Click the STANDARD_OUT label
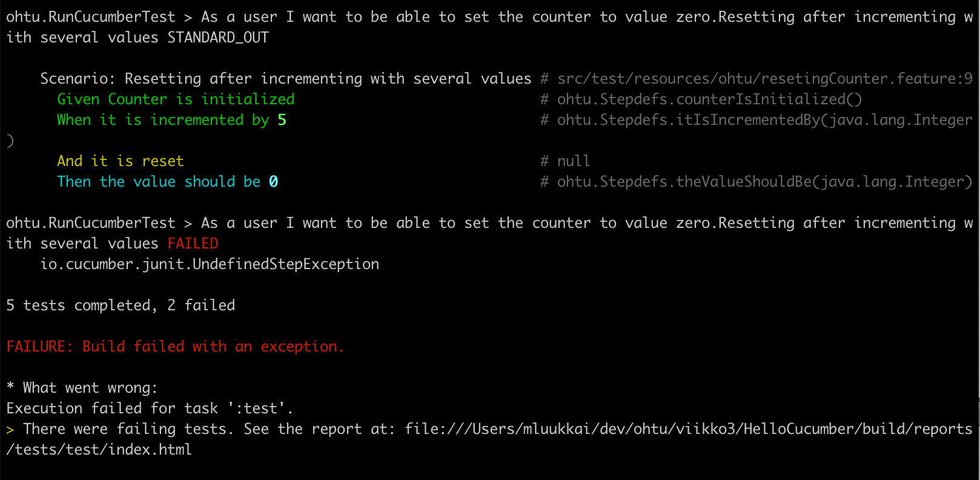This screenshot has width=980, height=480. pyautogui.click(x=218, y=38)
